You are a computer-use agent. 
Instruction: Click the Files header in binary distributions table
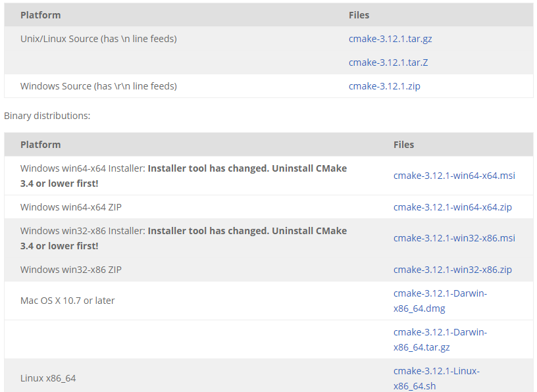[403, 145]
